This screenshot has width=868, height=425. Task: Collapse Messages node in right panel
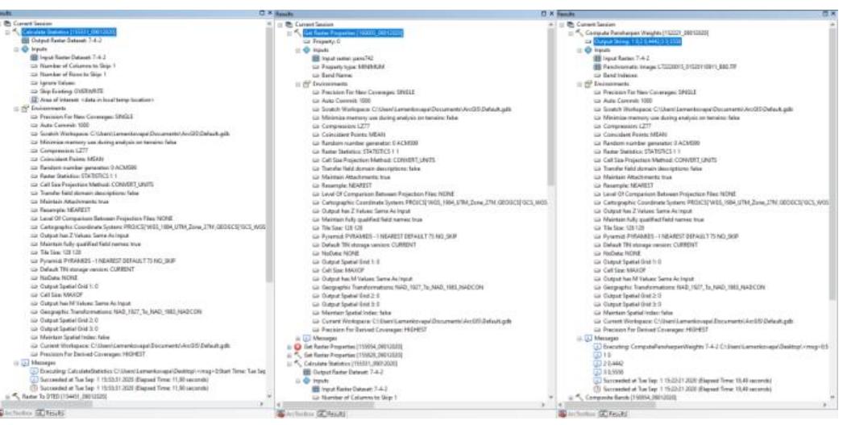click(x=580, y=337)
